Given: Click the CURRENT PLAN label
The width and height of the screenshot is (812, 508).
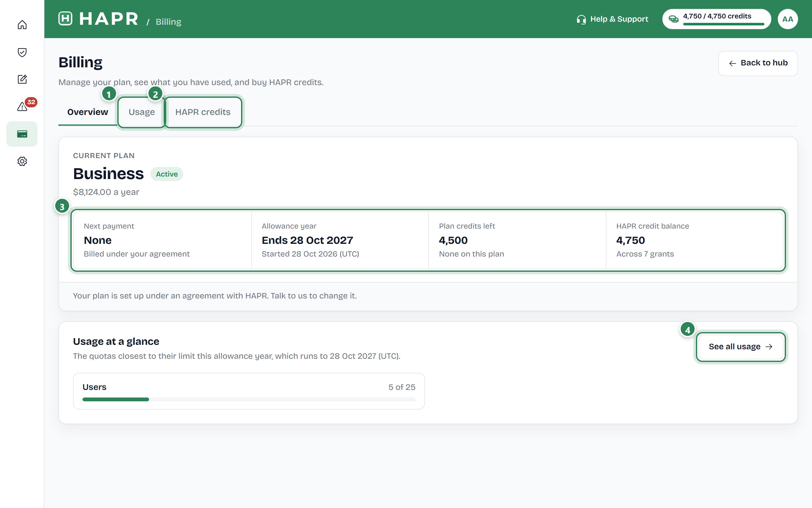Looking at the screenshot, I should (104, 156).
